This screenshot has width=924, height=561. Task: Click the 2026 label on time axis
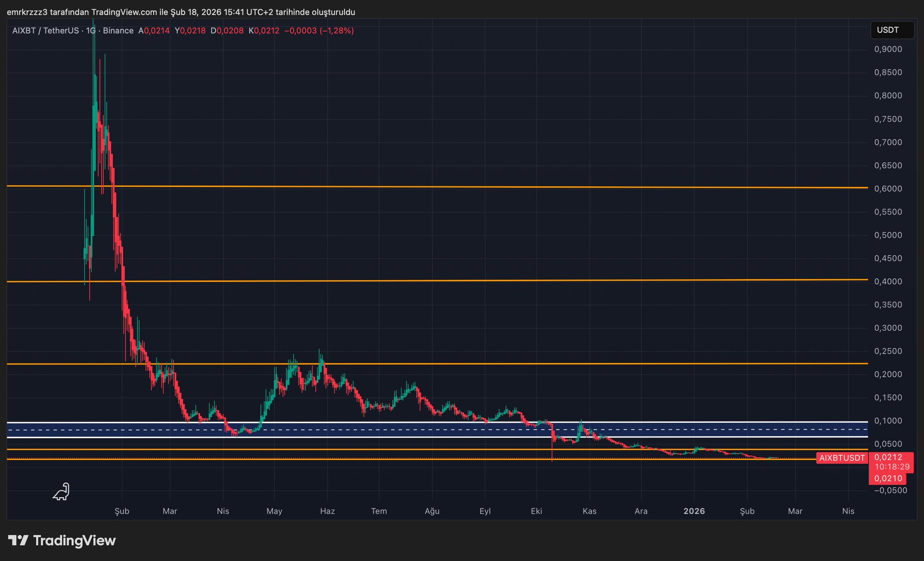[x=694, y=511]
